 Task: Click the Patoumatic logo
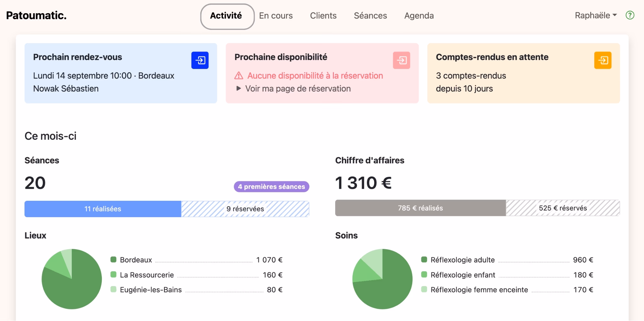tap(36, 15)
